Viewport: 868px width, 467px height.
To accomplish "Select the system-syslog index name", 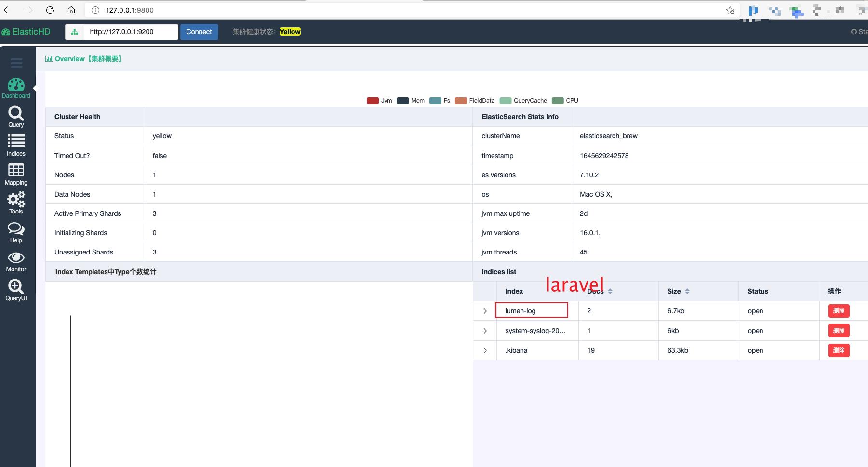I will [x=535, y=331].
